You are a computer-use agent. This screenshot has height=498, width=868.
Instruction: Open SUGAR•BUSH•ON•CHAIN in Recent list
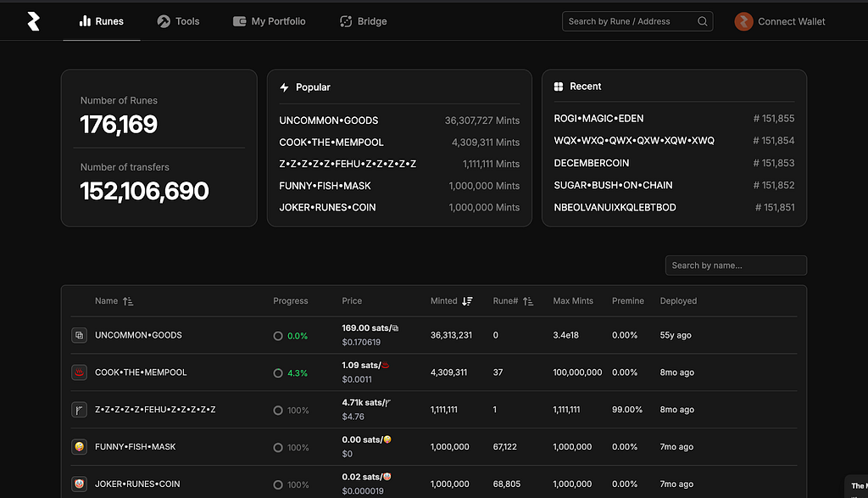pos(613,185)
